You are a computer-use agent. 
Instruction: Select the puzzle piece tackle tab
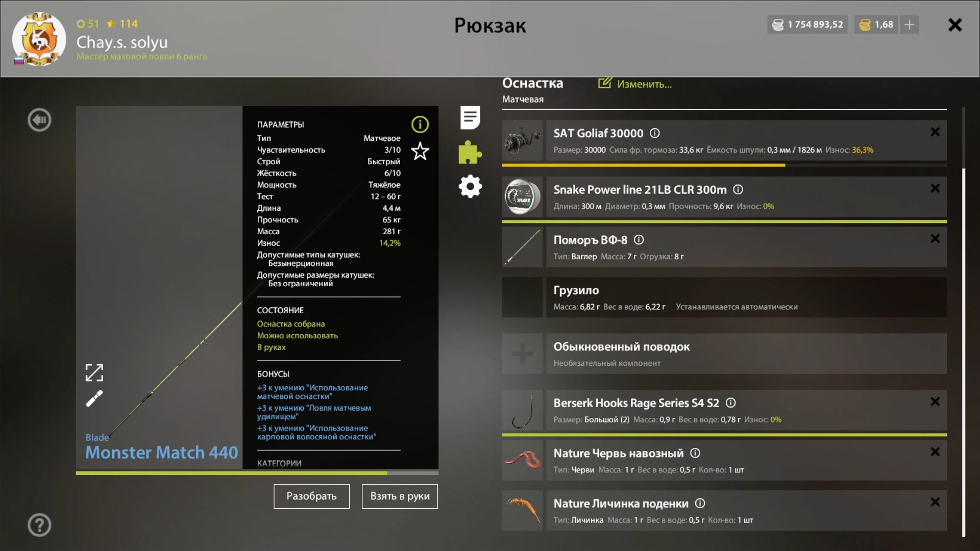[x=470, y=152]
